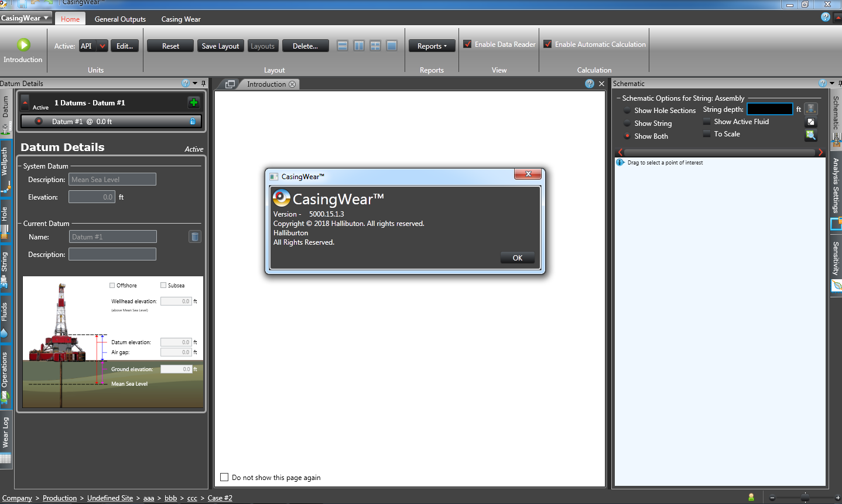Click the zoom magnifier schematic icon

point(811,135)
